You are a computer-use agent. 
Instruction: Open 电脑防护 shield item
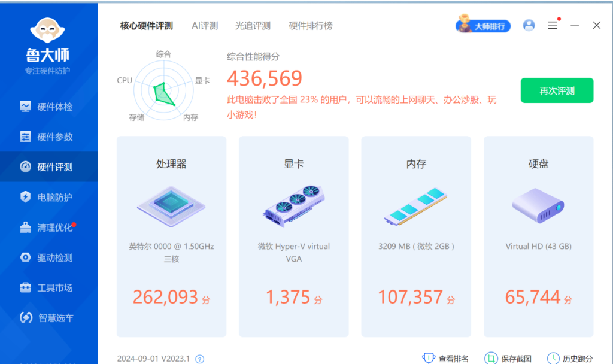(48, 197)
